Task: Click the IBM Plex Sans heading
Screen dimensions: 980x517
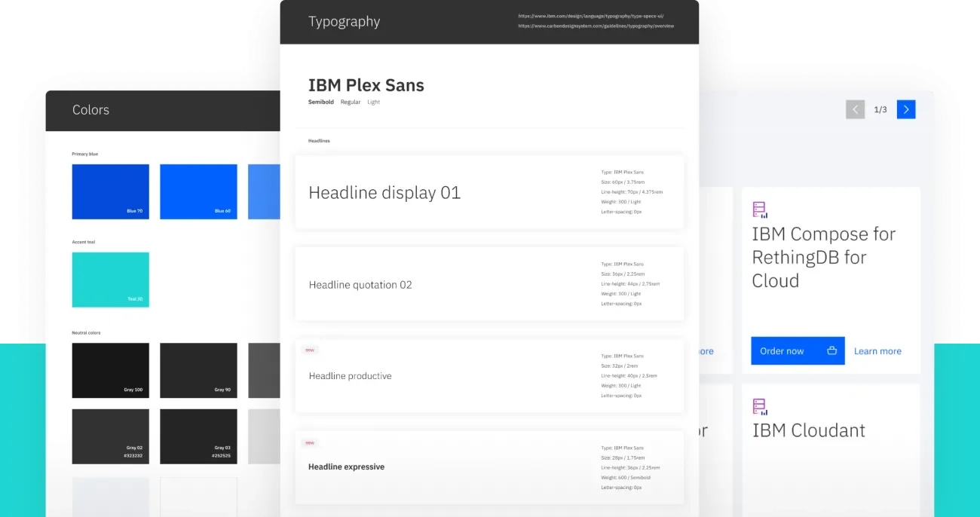Action: 366,85
